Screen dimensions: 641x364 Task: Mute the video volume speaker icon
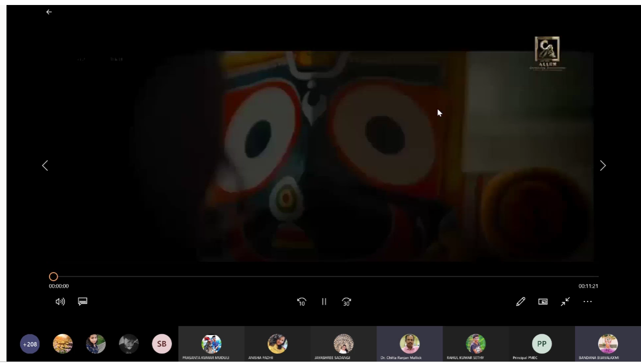pyautogui.click(x=60, y=302)
